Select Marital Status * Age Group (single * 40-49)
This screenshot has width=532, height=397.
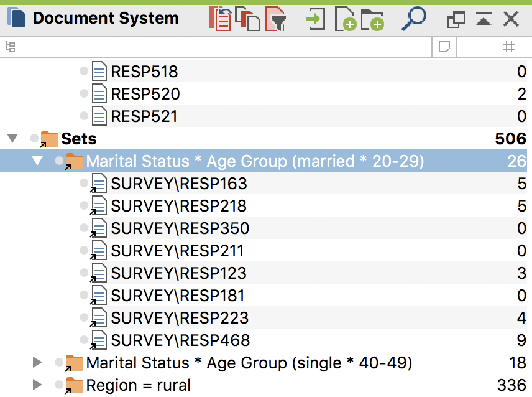[x=249, y=363]
